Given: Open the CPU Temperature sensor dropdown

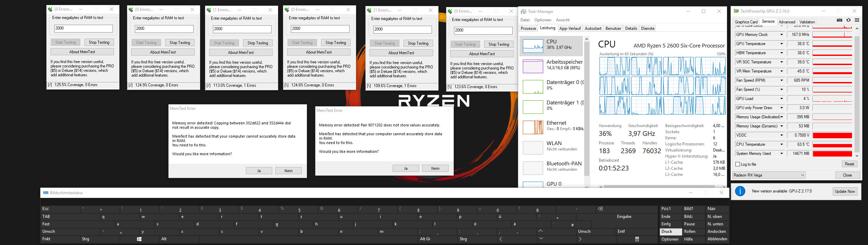Looking at the screenshot, I should pos(782,144).
